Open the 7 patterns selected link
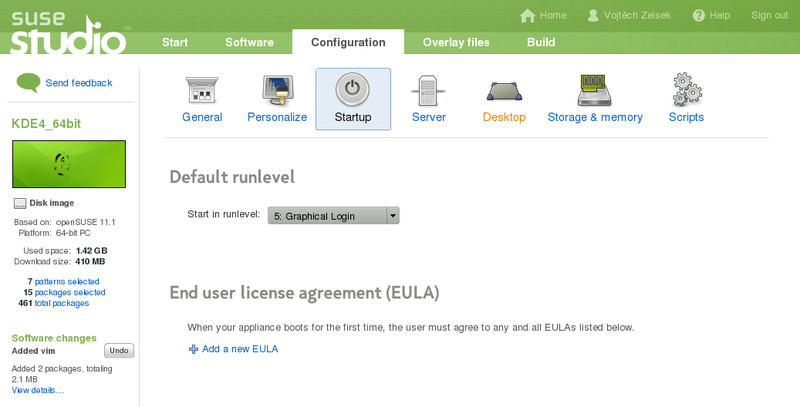Screen dimensions: 800x407 click(x=67, y=282)
